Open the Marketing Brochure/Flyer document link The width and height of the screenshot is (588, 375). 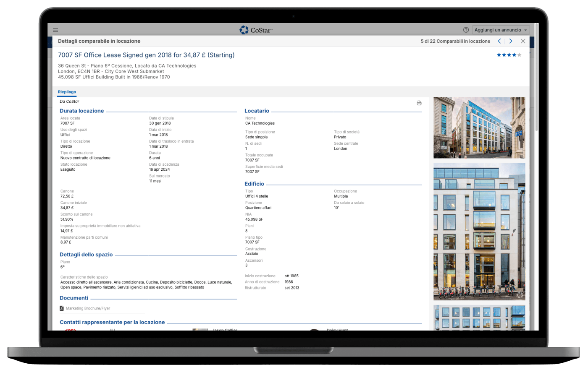(88, 308)
